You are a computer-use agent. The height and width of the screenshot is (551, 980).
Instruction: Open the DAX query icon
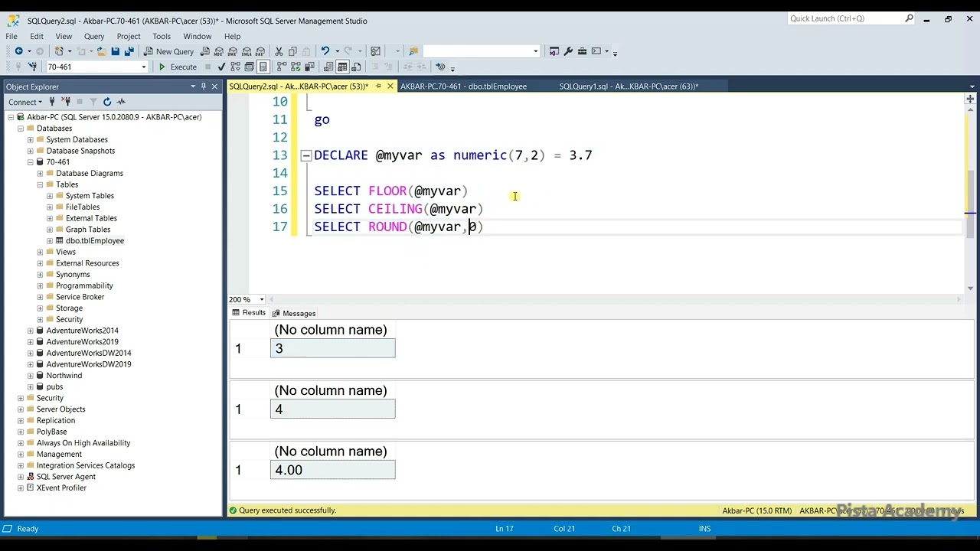(260, 51)
